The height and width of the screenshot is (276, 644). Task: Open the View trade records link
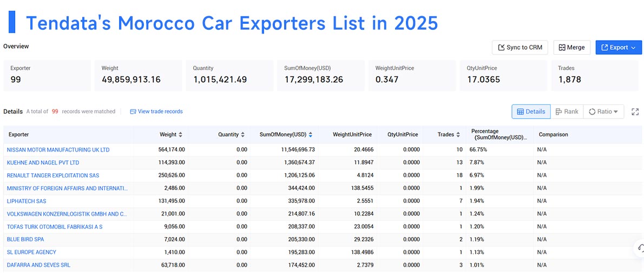[x=156, y=111]
